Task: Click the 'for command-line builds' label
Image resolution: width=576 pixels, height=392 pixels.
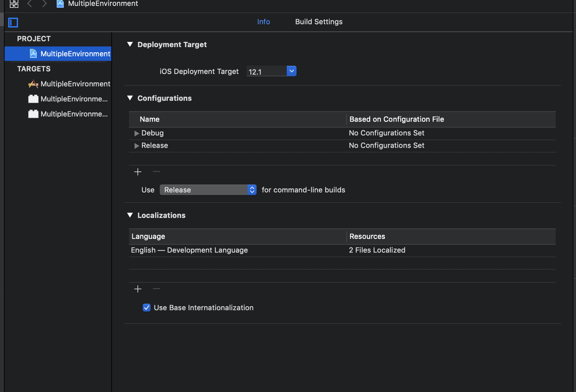Action: click(x=303, y=190)
